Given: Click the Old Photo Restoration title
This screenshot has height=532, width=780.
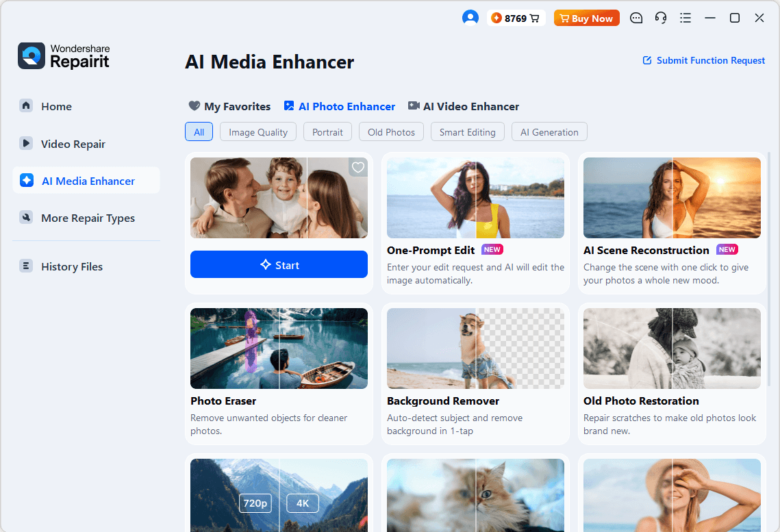Looking at the screenshot, I should coord(641,401).
